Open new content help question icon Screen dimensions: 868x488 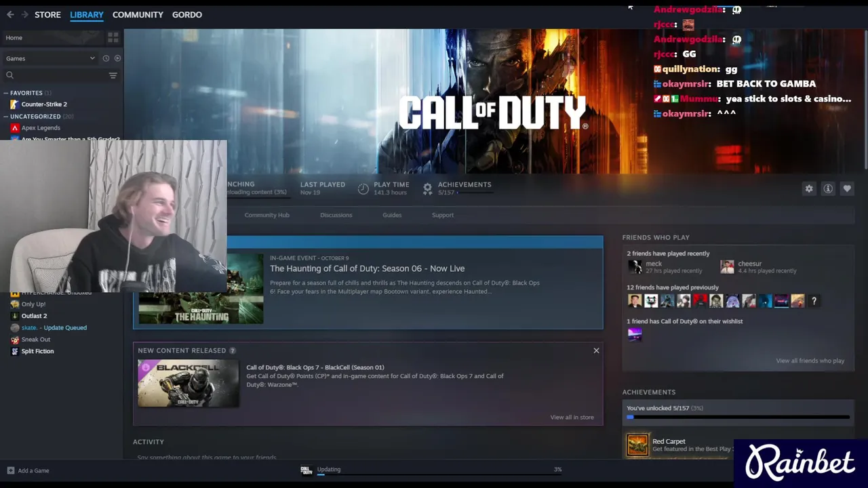233,350
